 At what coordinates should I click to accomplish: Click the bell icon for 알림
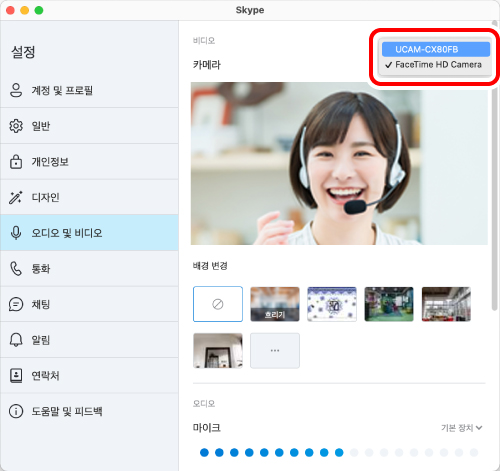16,340
